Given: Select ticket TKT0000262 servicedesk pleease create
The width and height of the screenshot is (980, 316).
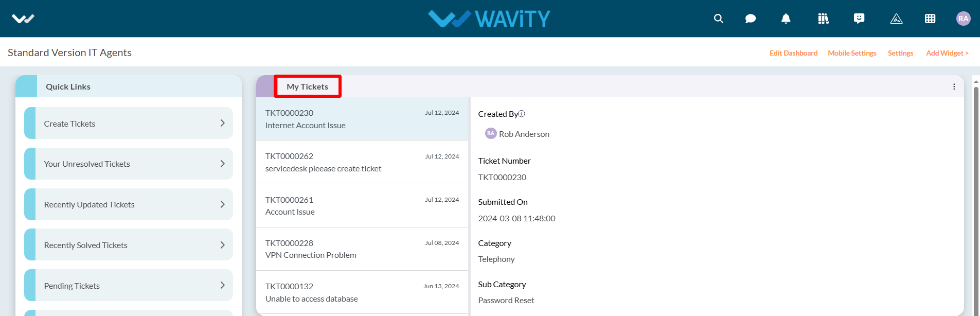Looking at the screenshot, I should pos(362,162).
